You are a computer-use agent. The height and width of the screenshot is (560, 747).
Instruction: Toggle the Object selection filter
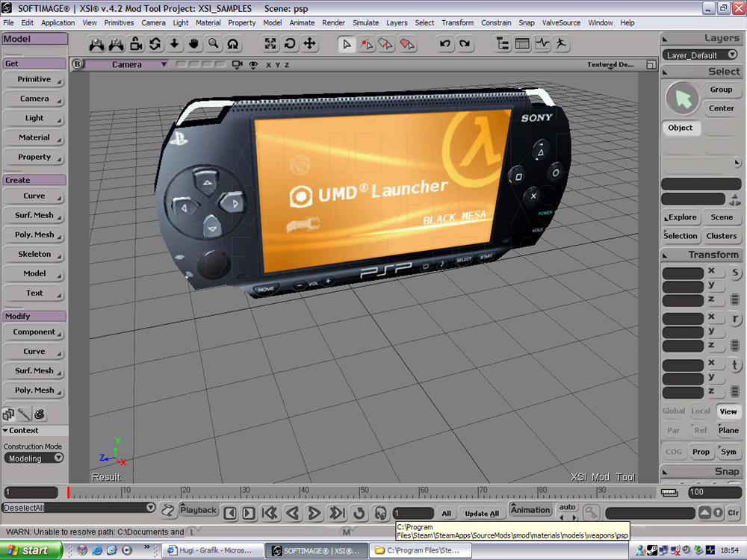pyautogui.click(x=681, y=128)
